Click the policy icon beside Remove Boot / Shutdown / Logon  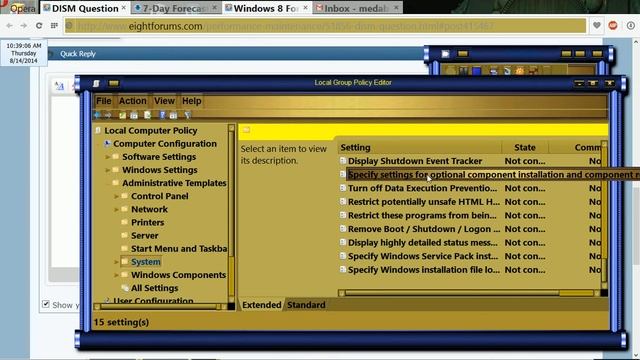[x=343, y=229]
